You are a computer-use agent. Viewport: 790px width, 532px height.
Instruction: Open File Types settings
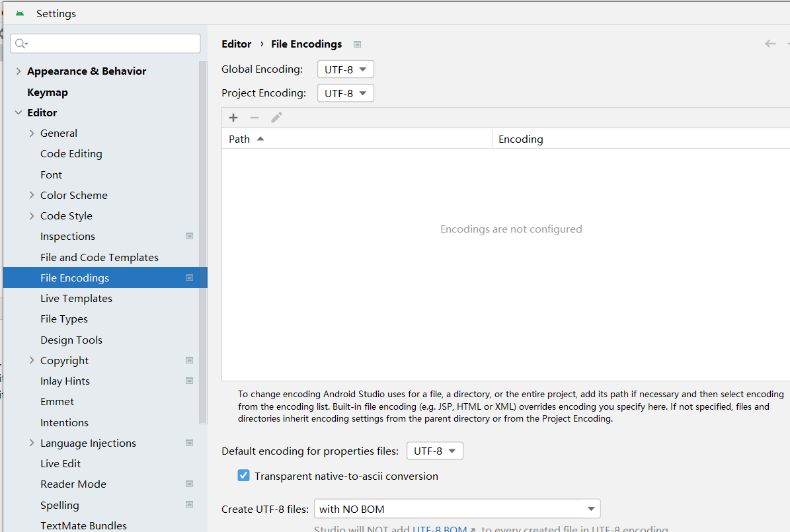click(64, 319)
